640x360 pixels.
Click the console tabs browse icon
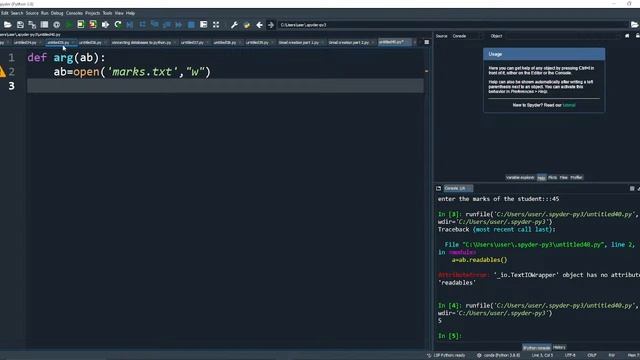click(438, 188)
